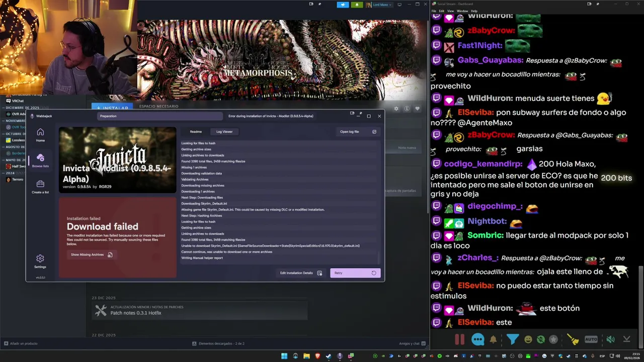This screenshot has width=644, height=362.
Task: Toggle the grey star icon in Social Stream
Action: click(553, 339)
